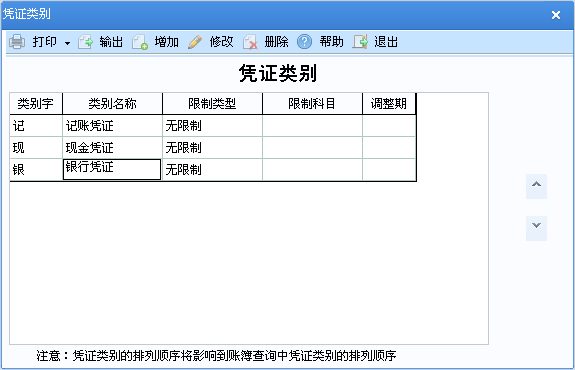This screenshot has height=370, width=575.
Task: Choose the 帮助 toolbar label
Action: (x=332, y=42)
